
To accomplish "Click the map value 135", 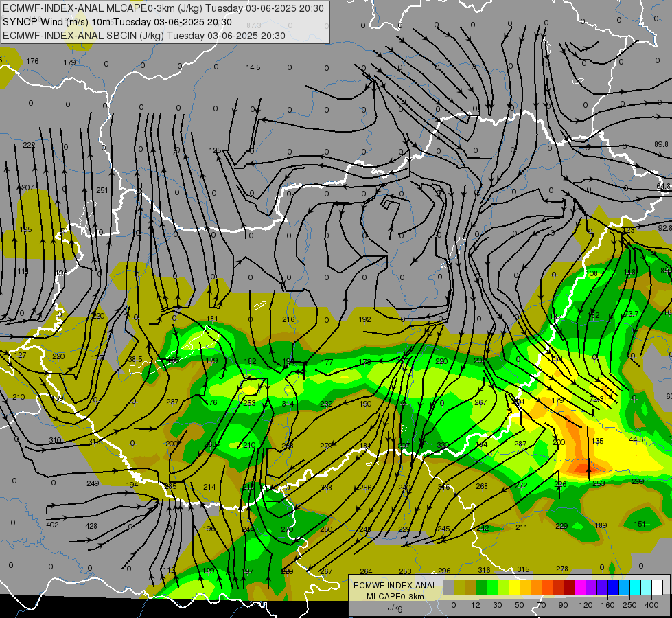I will pos(597,441).
